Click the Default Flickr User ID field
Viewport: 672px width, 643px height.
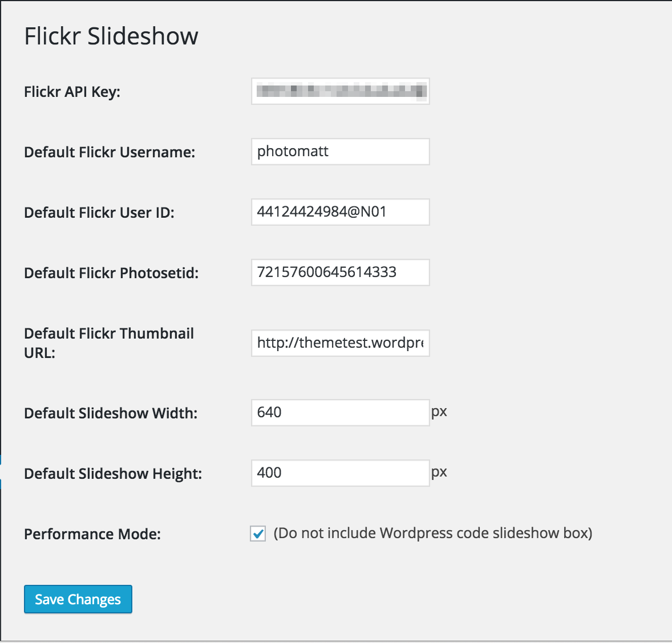point(341,212)
